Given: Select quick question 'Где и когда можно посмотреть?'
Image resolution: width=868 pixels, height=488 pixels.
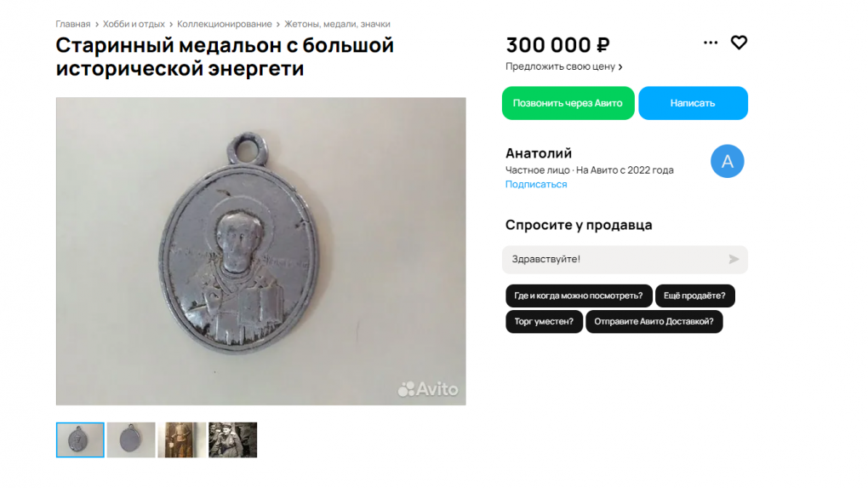Looking at the screenshot, I should (579, 296).
